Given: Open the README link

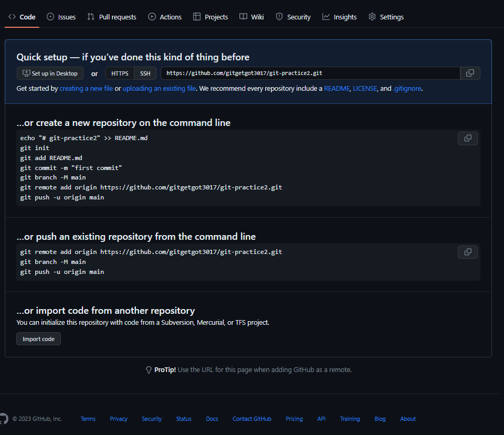Looking at the screenshot, I should coord(337,88).
